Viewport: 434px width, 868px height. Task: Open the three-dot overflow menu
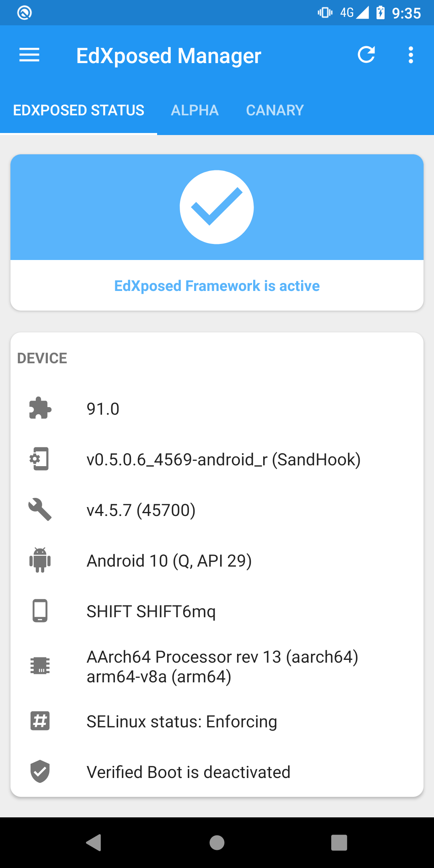(410, 55)
